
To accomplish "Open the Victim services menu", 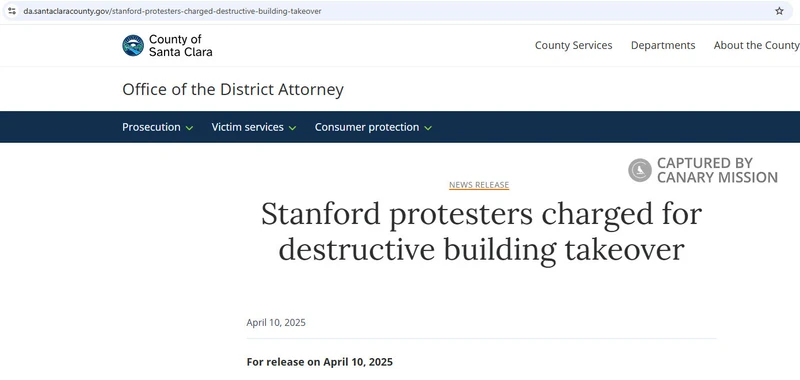I will 247,127.
